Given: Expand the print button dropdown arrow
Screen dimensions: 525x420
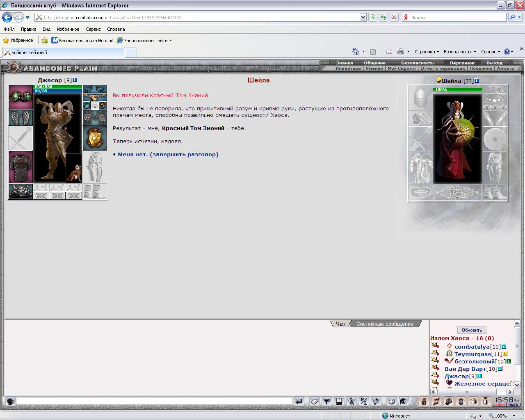Looking at the screenshot, I should tap(409, 52).
